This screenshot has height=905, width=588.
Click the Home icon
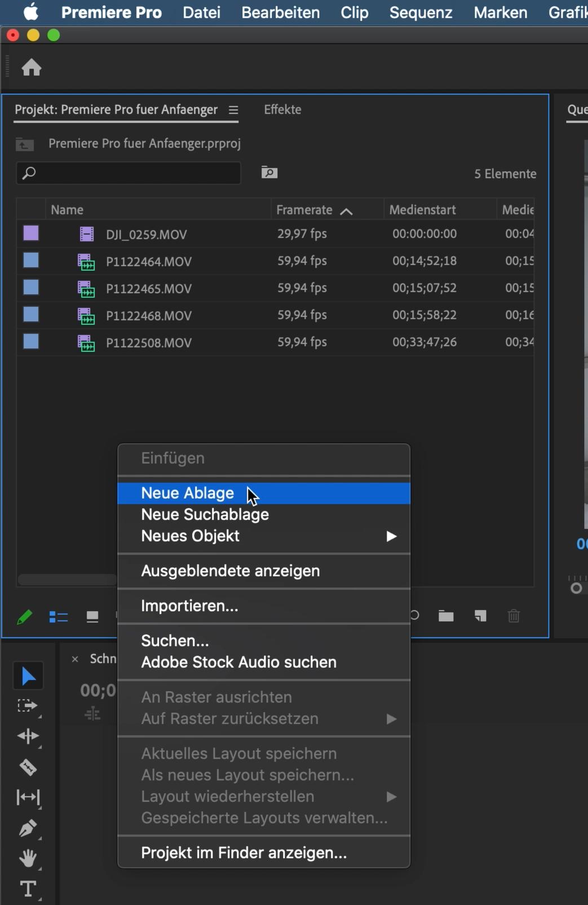(x=32, y=68)
